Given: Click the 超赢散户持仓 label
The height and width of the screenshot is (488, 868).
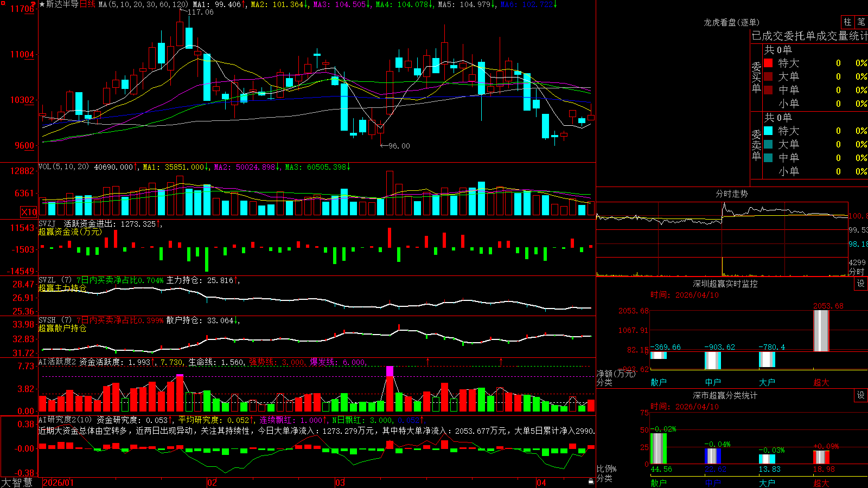Looking at the screenshot, I should tap(62, 328).
